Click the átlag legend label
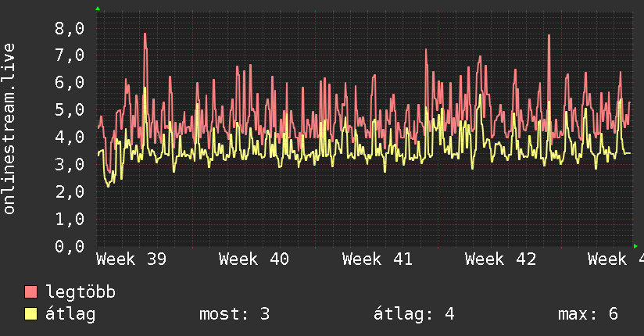 (x=70, y=314)
